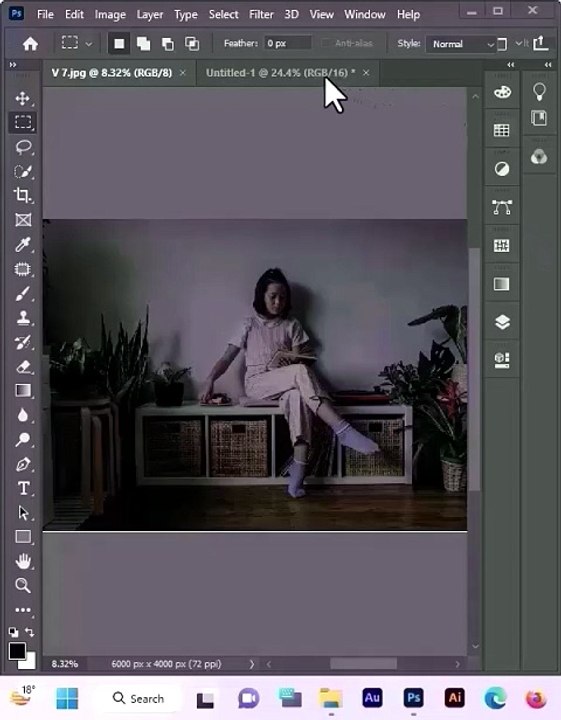Open the Color panel palette icon
Screen dimensions: 561x720
[502, 92]
